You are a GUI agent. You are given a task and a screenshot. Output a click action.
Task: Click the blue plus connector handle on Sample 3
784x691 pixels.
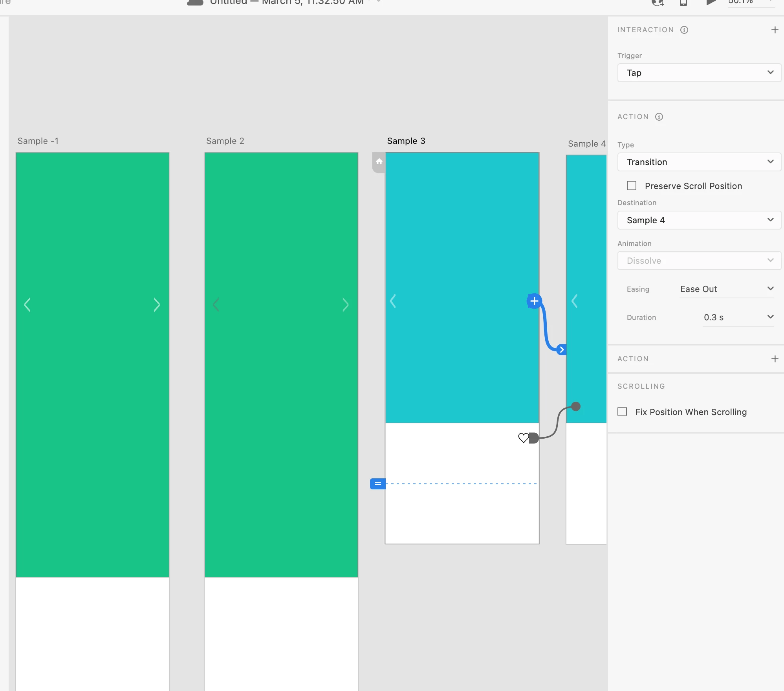pos(534,301)
